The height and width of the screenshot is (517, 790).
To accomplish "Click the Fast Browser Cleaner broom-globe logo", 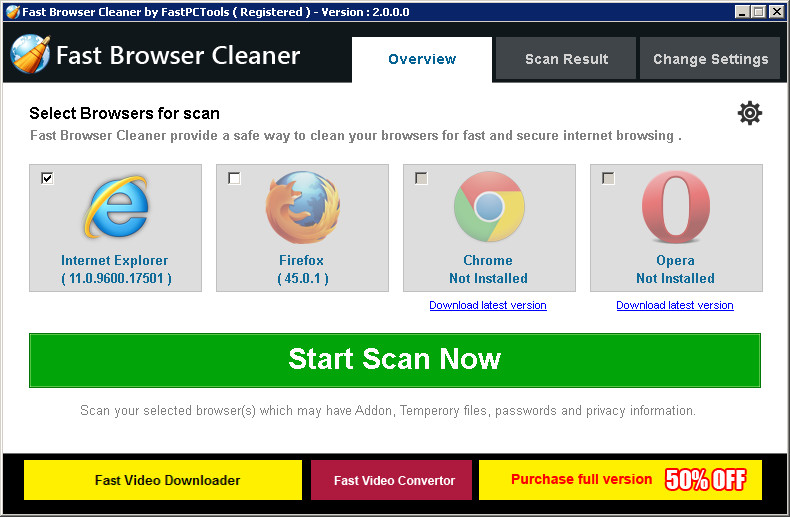I will (x=30, y=54).
